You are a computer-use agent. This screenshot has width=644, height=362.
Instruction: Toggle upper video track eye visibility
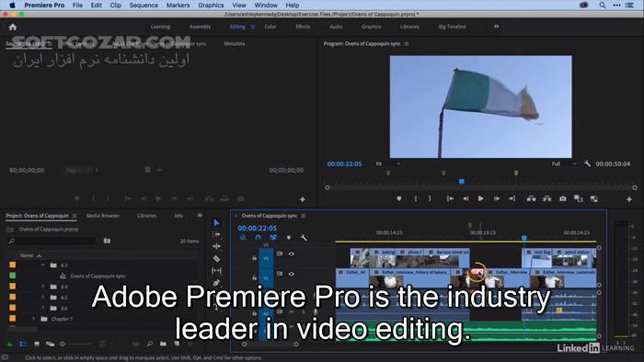coord(292,254)
